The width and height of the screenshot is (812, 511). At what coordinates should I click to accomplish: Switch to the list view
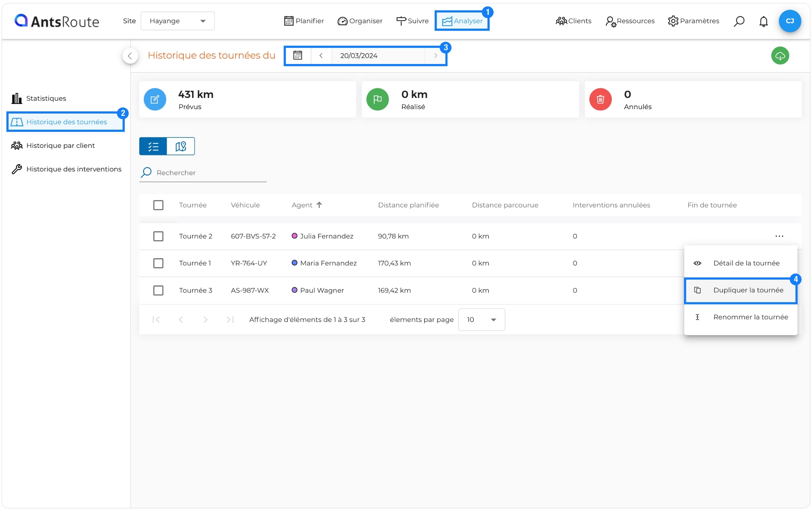click(x=153, y=146)
